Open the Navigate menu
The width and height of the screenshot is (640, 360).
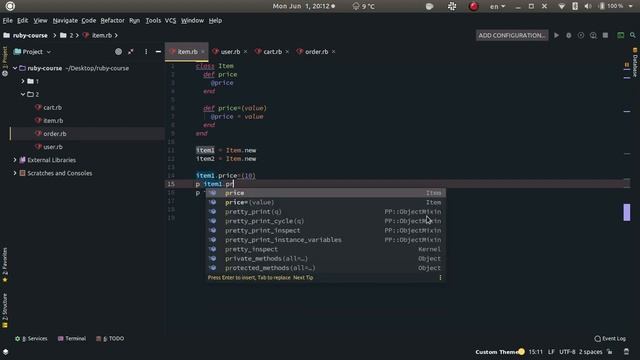pos(65,20)
